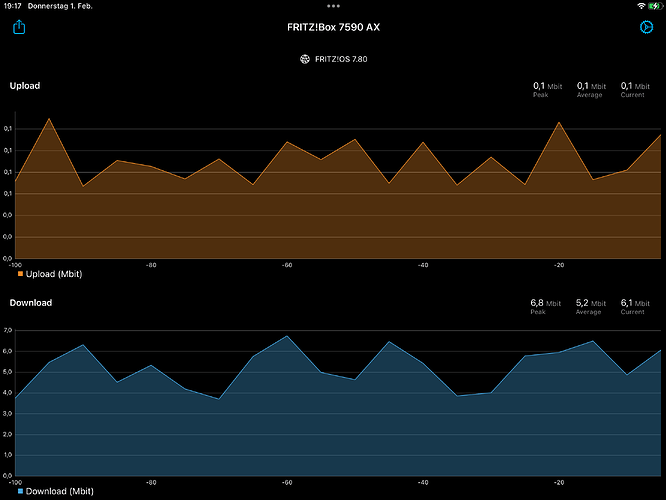Click the Upload chart's first peak near -95
Image resolution: width=666 pixels, height=500 pixels.
click(x=49, y=119)
